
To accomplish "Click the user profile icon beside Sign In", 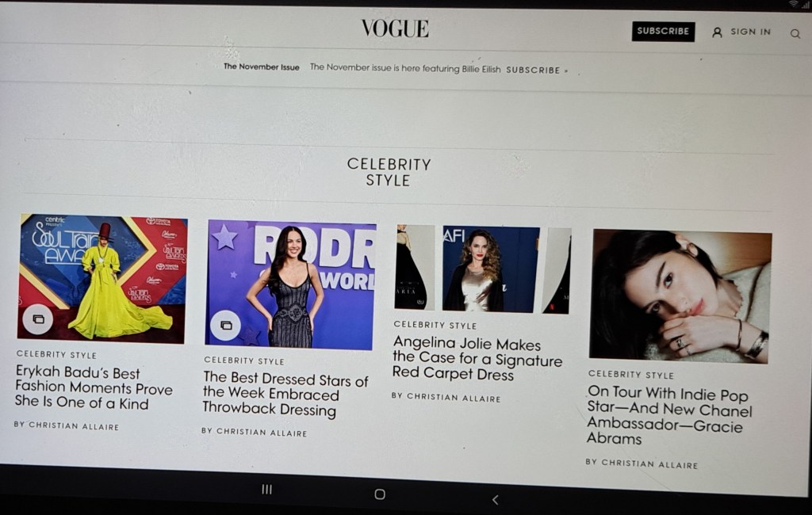I will coord(717,32).
